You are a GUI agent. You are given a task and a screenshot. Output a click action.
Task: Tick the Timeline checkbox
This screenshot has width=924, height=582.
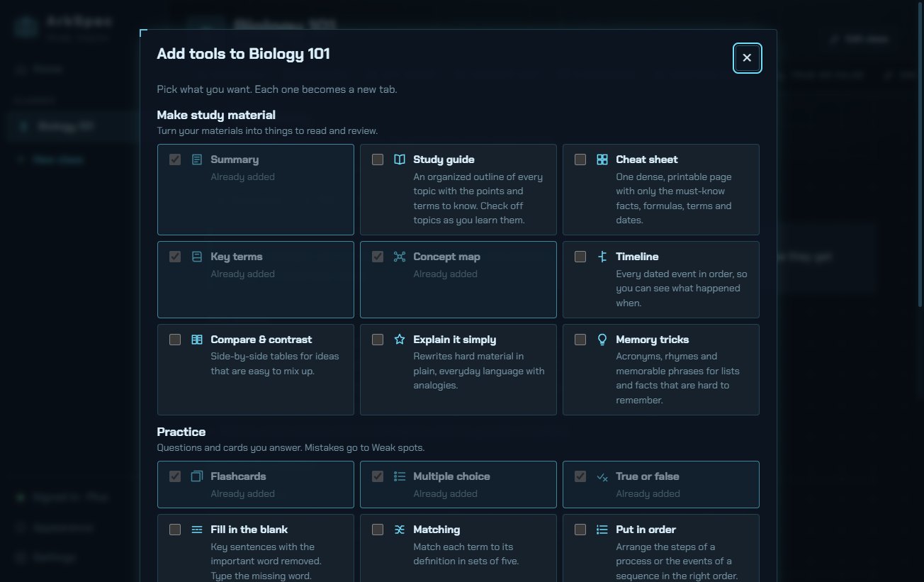tap(580, 257)
